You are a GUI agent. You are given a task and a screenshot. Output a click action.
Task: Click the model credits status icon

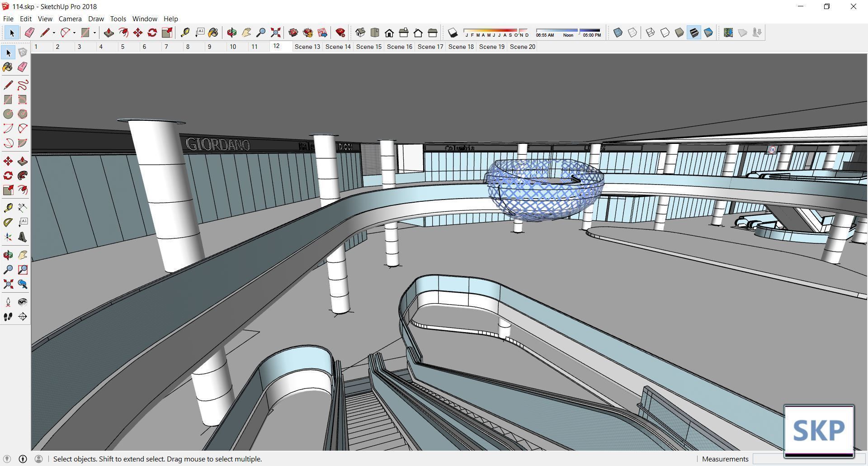click(23, 459)
